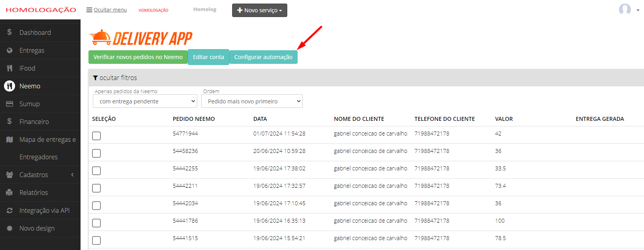This screenshot has height=250, width=644.
Task: Open the user avatar profile icon
Action: coord(625,10)
